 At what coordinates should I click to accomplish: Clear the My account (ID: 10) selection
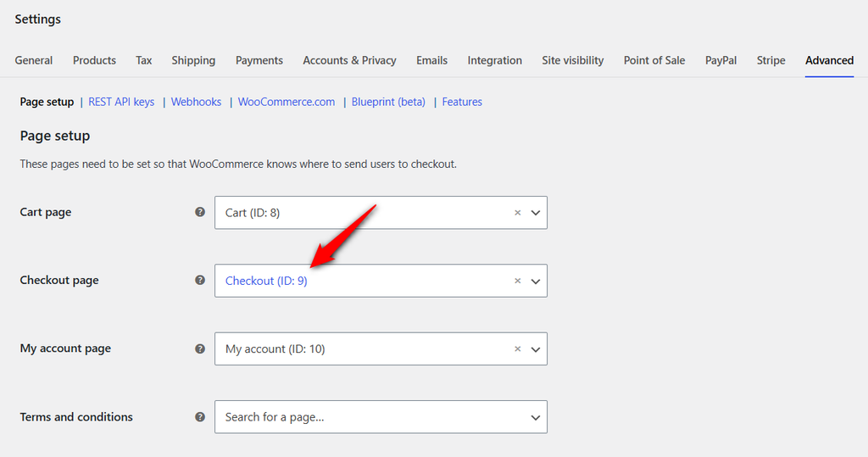[x=518, y=349]
